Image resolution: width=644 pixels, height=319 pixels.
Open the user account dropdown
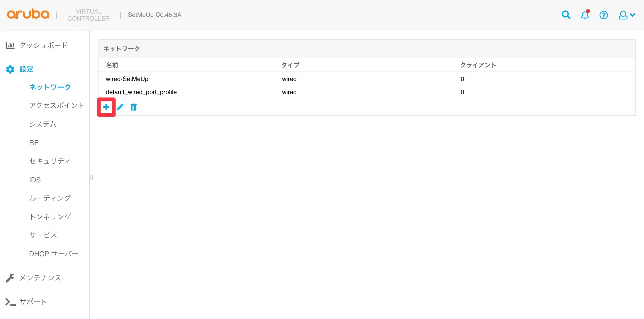[x=627, y=15]
